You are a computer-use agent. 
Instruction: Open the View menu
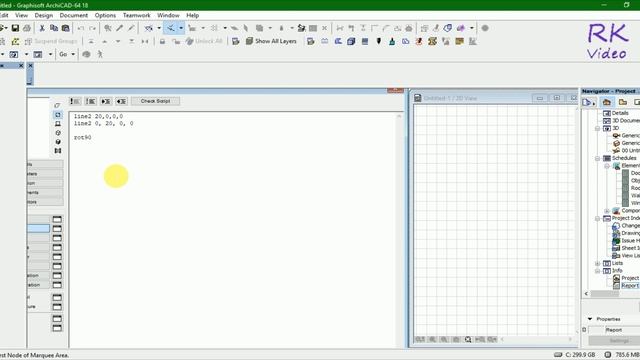tap(22, 15)
